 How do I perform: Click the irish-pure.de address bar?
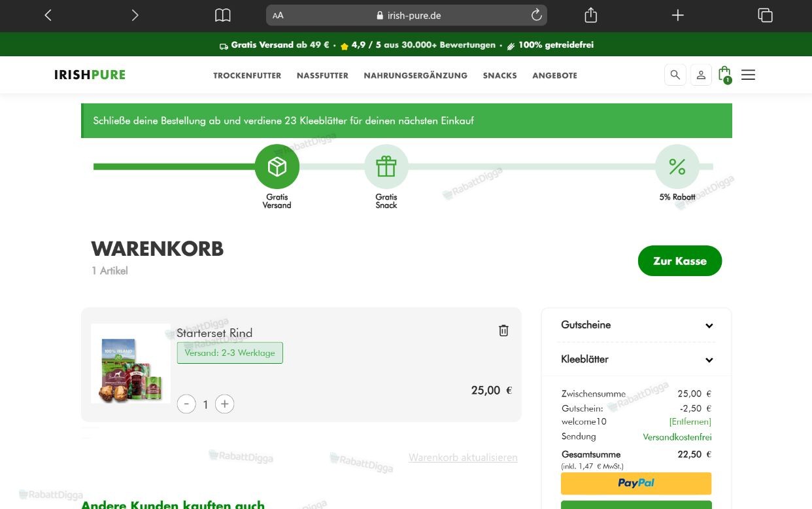(407, 15)
